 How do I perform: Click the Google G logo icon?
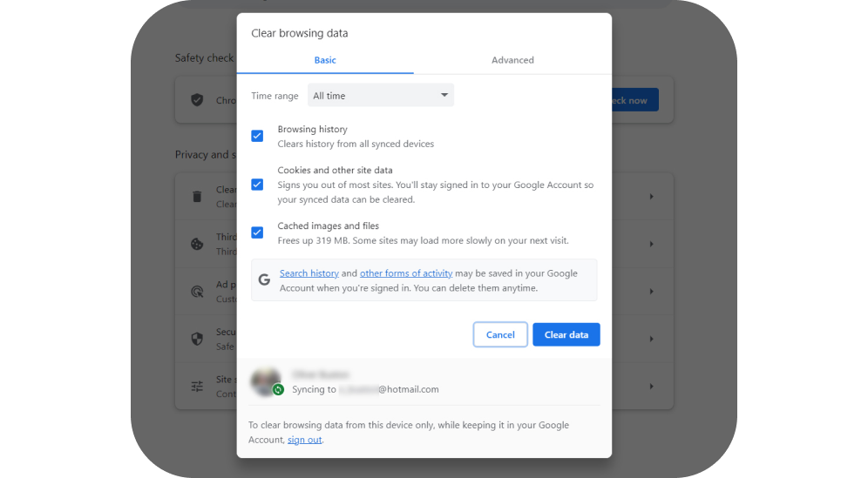pyautogui.click(x=265, y=280)
